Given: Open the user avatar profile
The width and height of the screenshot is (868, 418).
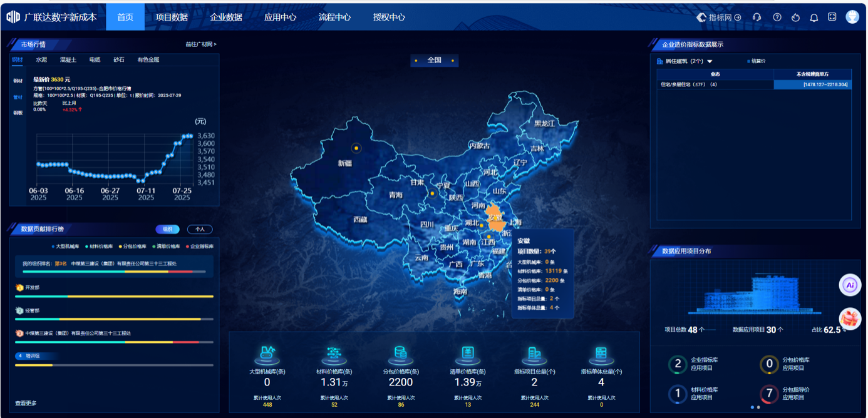Looking at the screenshot, I should click(852, 17).
